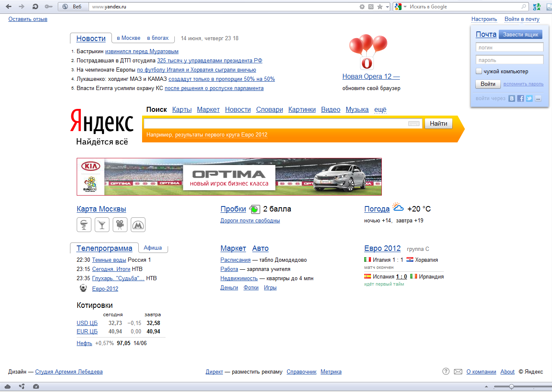This screenshot has width=552, height=392.
Task: Click the 'логин' input field
Action: click(509, 47)
